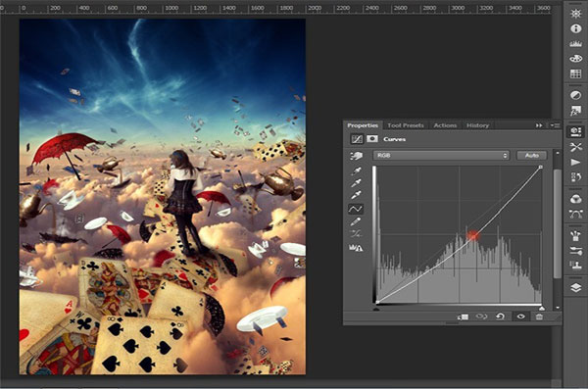The image size is (588, 389).
Task: Reset Curves to adjustment defaults
Action: click(x=500, y=316)
